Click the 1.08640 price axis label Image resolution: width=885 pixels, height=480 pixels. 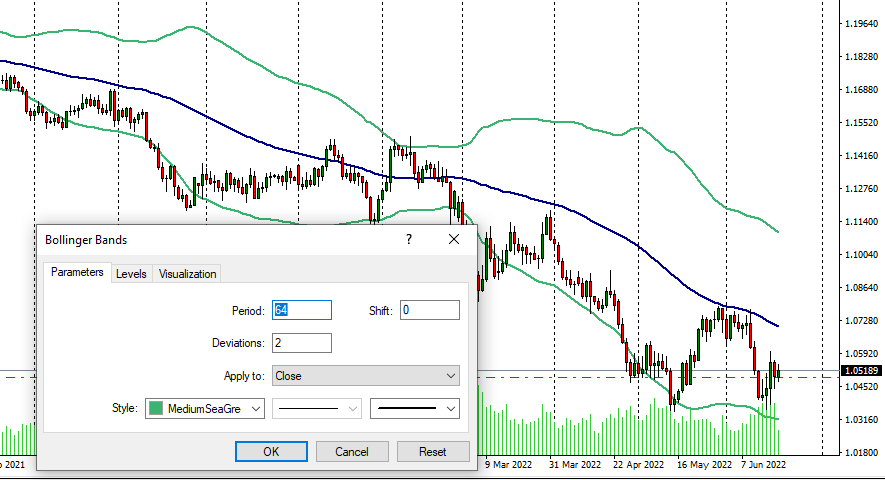861,287
